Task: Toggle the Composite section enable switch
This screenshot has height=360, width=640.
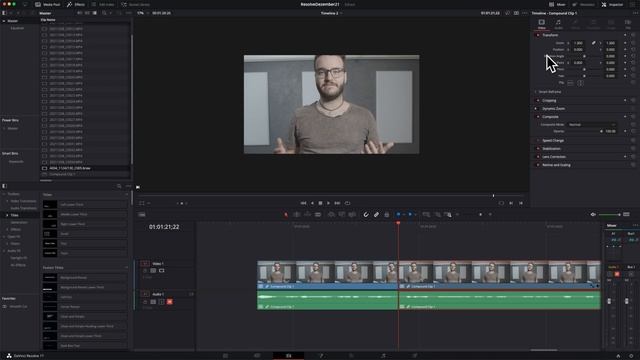Action: pos(538,117)
